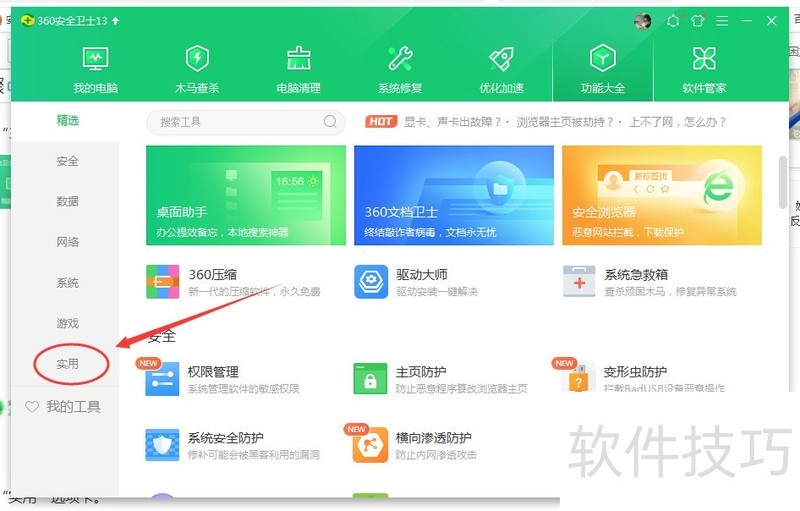Click text 防止恶意程序篡改浏览器主页
This screenshot has height=511, width=800.
click(x=461, y=389)
